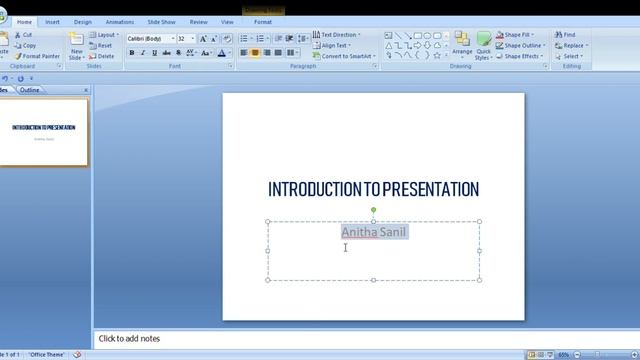Click the Copy command
Viewport: 640px width, 360px height.
pyautogui.click(x=25, y=46)
